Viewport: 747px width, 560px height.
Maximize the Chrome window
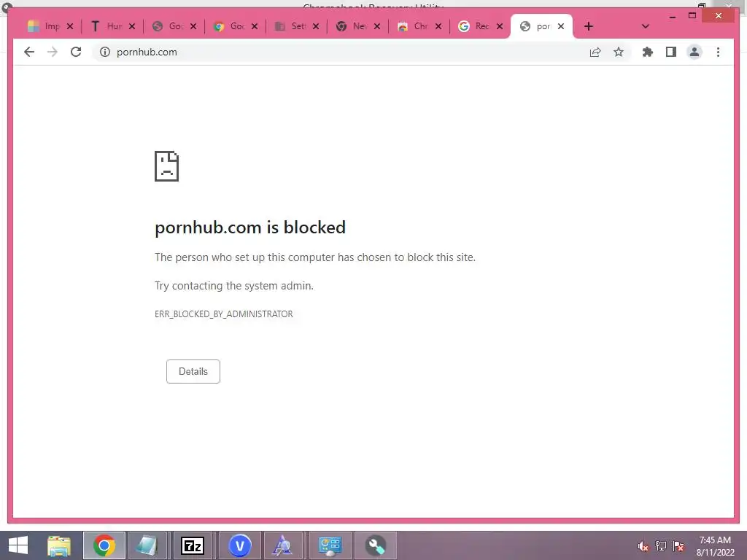[692, 16]
